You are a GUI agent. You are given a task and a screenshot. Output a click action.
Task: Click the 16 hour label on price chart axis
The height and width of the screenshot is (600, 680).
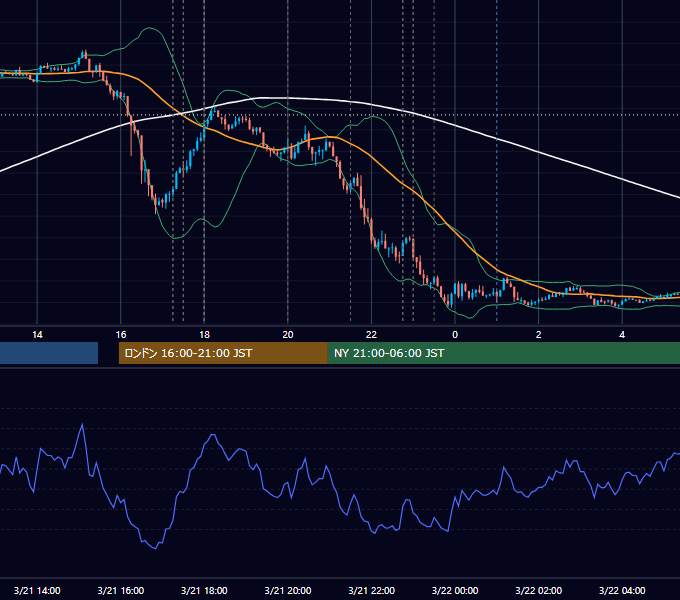click(121, 335)
